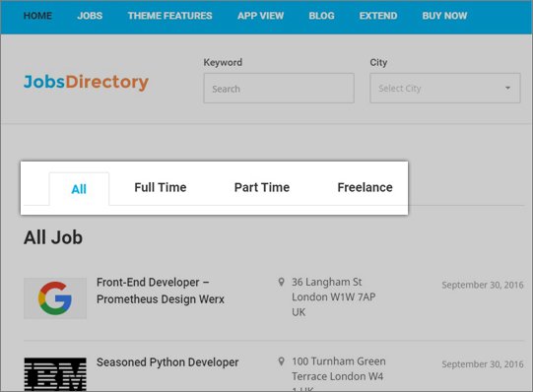Click the date on the Front-End Developer row

tap(483, 285)
